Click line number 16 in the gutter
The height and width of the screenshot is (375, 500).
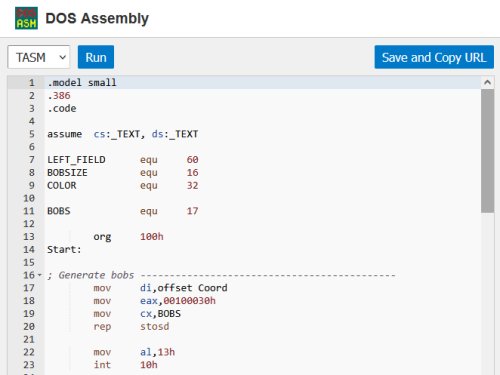(29, 275)
